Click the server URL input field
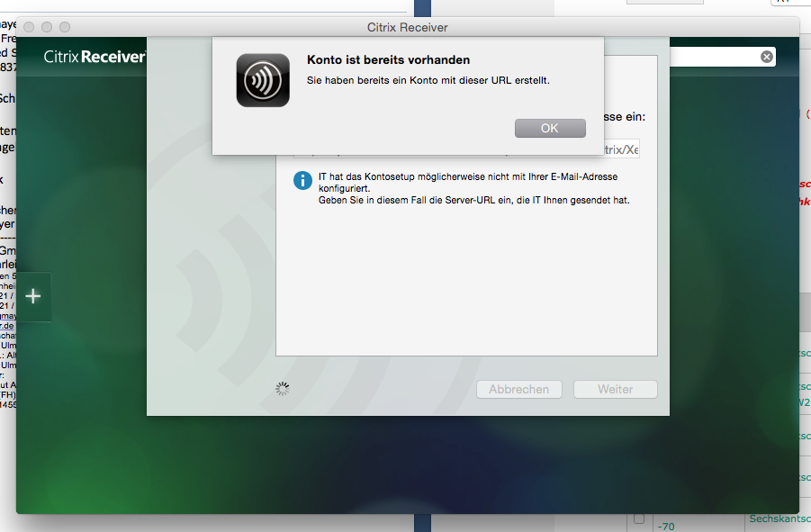Viewport: 811px width, 532px height. [622, 149]
